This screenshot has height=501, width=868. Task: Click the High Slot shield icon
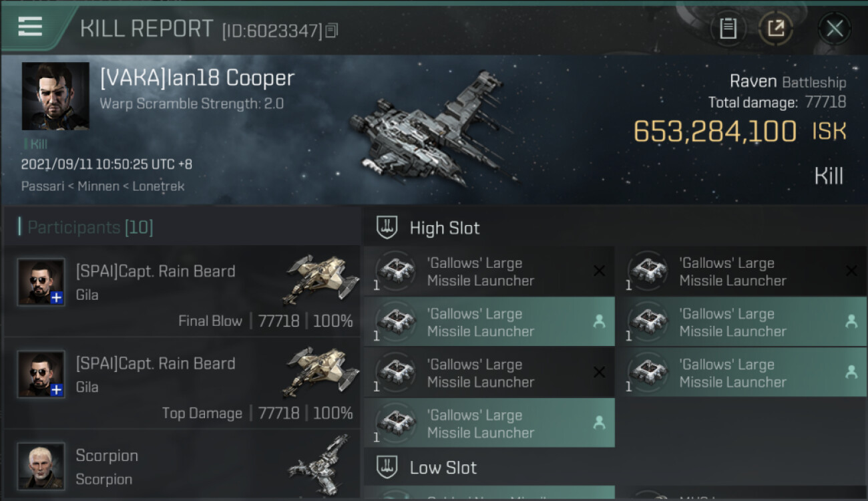coord(387,228)
